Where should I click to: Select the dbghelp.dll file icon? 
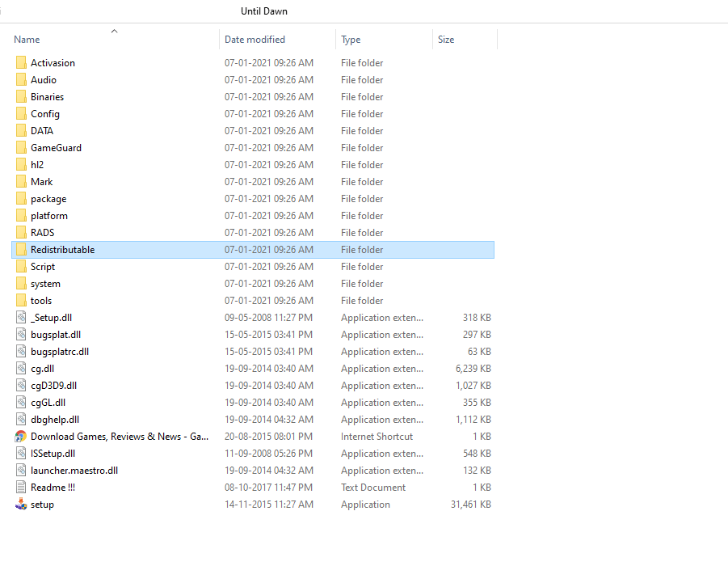pyautogui.click(x=21, y=420)
